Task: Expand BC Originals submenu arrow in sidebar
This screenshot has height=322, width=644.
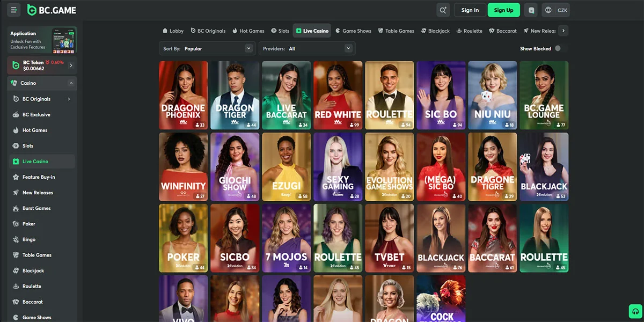Action: 69,99
